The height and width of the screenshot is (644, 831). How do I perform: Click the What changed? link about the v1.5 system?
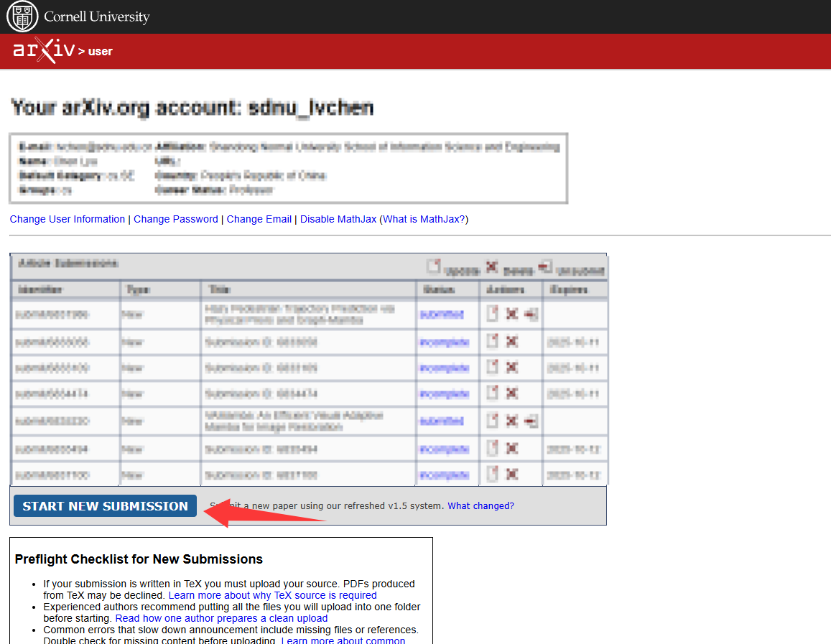click(481, 505)
